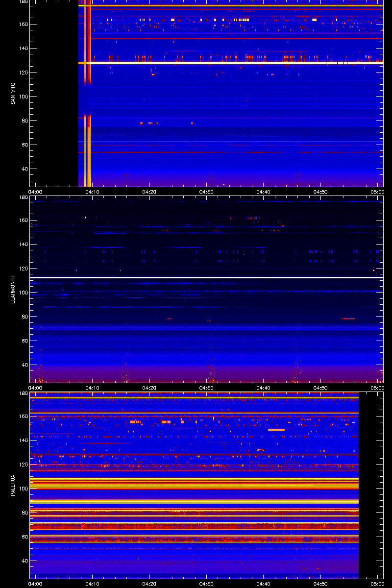The image size is (392, 588).
Task: Click 04:30 tick label of Palehua plot
Action: (206, 584)
